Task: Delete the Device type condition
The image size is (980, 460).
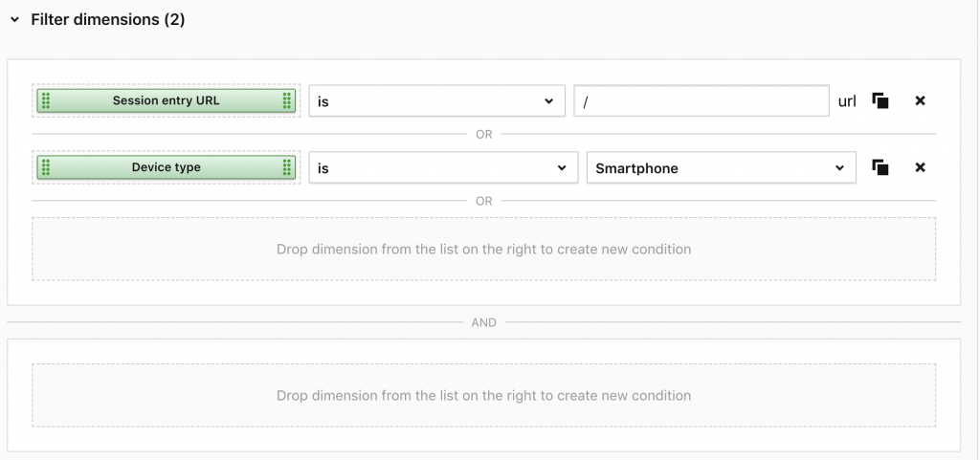Action: [x=921, y=167]
